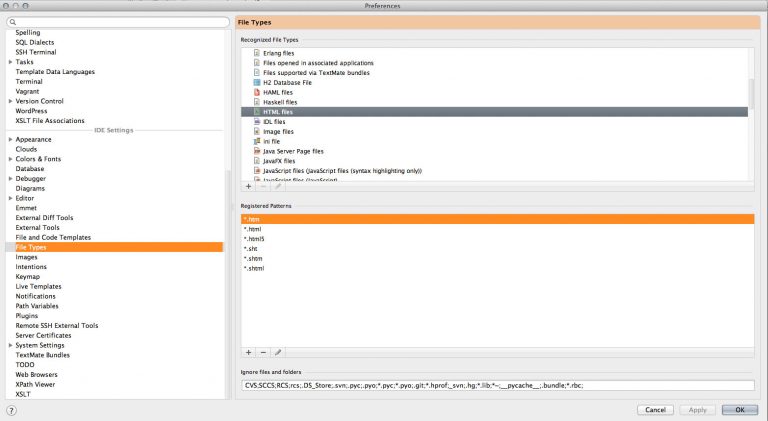Screen dimensions: 768x421
Task: Open the Web Browsers settings
Action: pyautogui.click(x=36, y=374)
